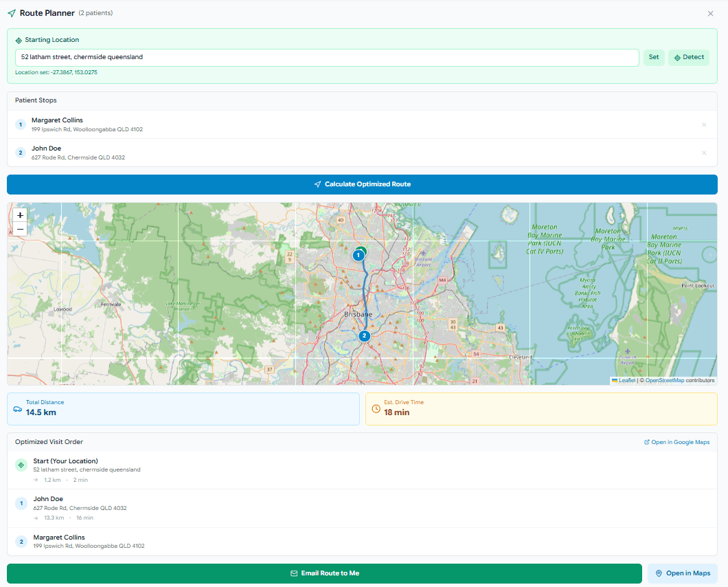
Task: Click Open in Maps button
Action: pyautogui.click(x=683, y=573)
